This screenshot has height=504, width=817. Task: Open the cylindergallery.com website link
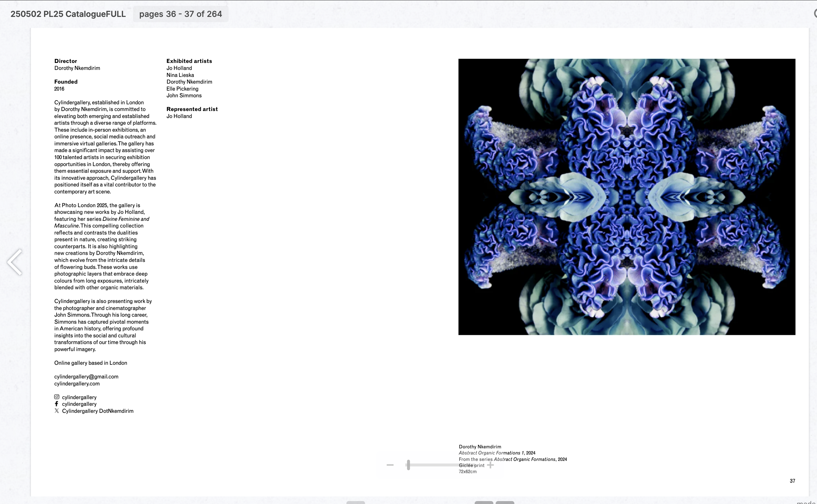click(x=77, y=383)
